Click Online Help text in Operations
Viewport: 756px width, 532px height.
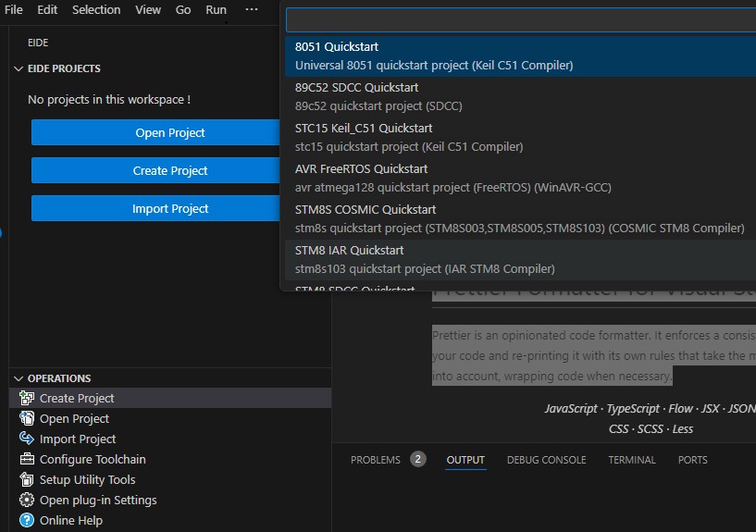click(71, 520)
